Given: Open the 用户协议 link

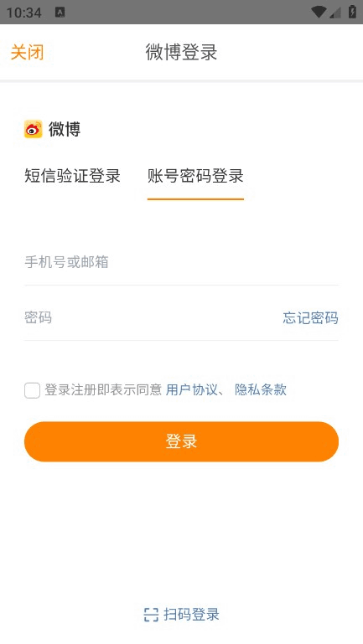Looking at the screenshot, I should (192, 389).
